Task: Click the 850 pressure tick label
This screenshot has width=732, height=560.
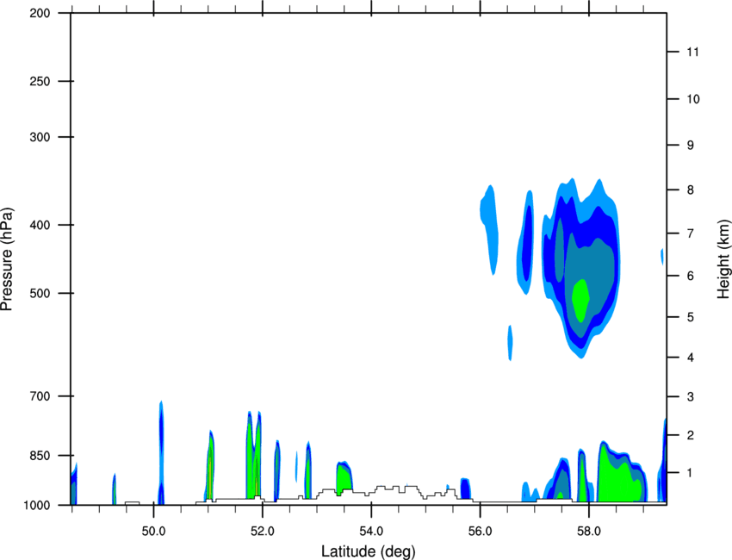Action: click(x=40, y=456)
